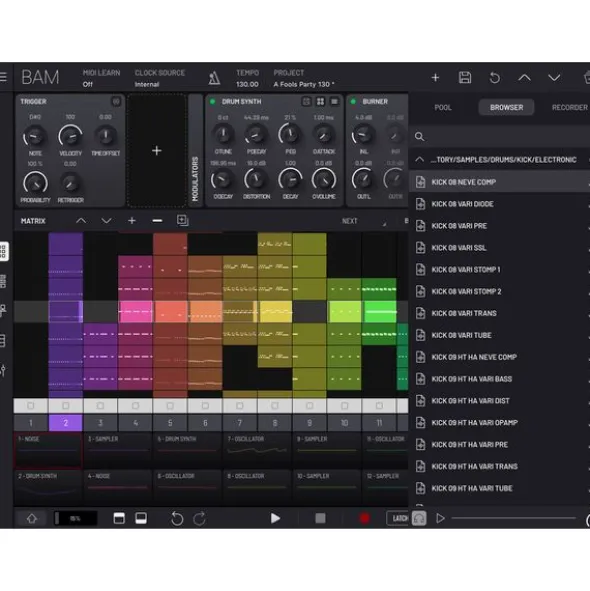
Task: Check the box above column 1
Action: click(x=31, y=406)
